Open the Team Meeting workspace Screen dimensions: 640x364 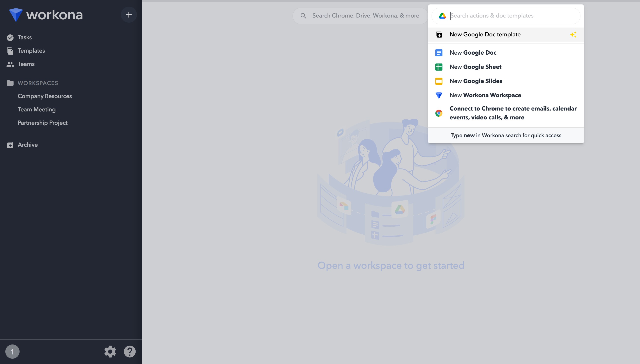36,109
